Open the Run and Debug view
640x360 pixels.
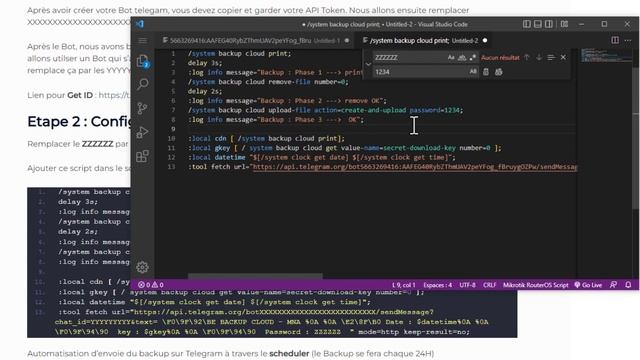pos(142,132)
